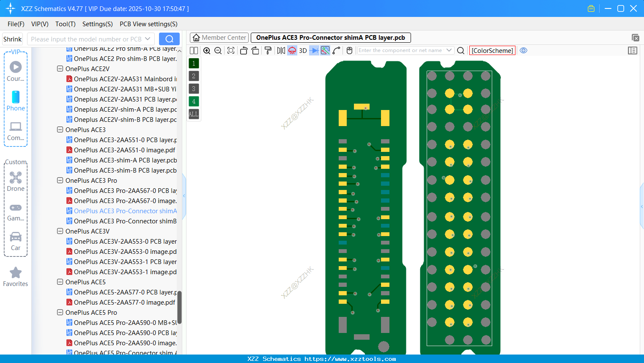Open the right side panel icon

coord(633,51)
